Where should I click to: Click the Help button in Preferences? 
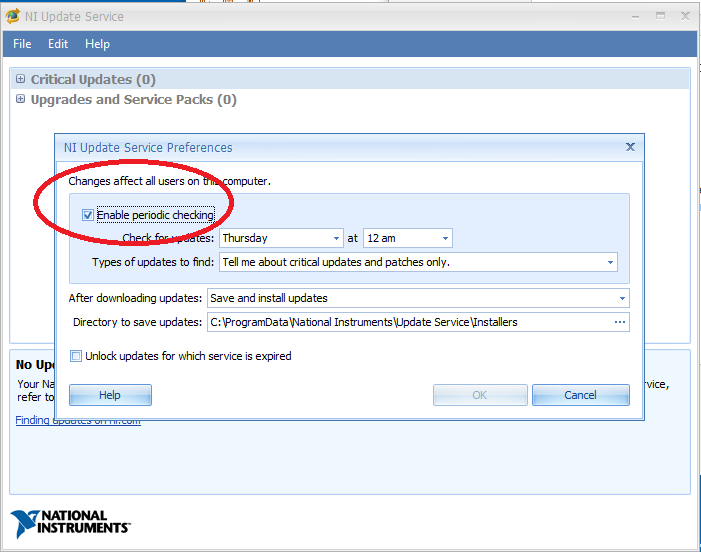coord(110,395)
